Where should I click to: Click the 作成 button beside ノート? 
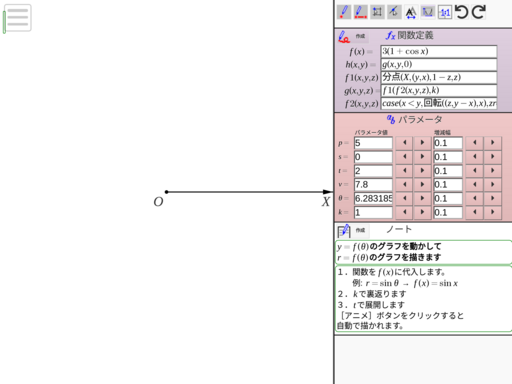point(360,230)
